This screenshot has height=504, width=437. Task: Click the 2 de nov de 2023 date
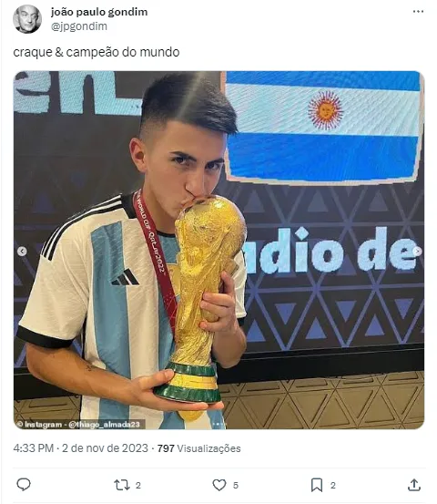coord(105,448)
